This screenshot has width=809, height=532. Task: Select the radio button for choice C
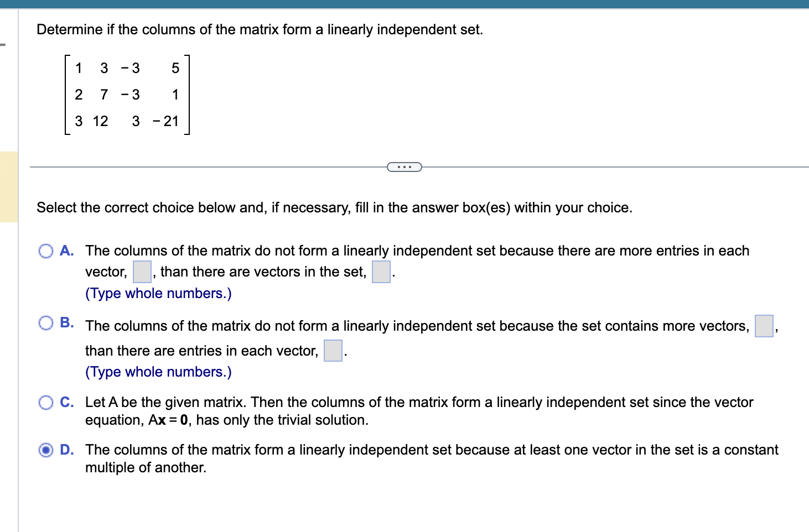click(x=46, y=402)
